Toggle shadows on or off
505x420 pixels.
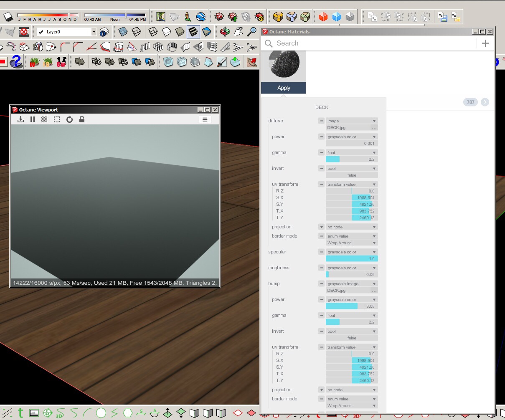tap(8, 17)
